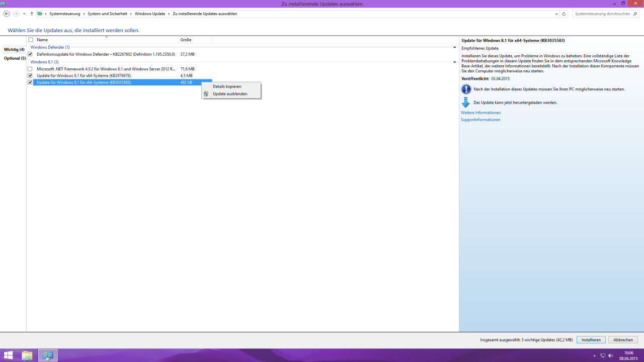644x362 pixels.
Task: Navigate to Systemsteuerung breadcrumb
Action: pos(64,14)
